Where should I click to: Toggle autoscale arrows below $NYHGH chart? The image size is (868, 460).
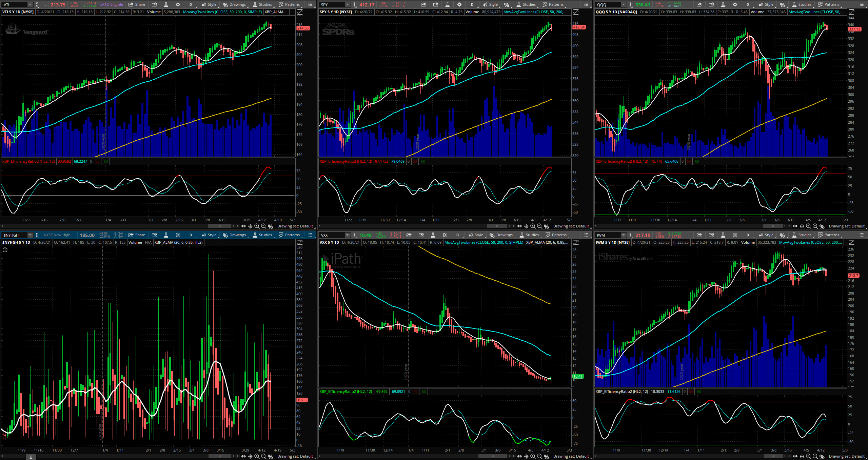243,456
